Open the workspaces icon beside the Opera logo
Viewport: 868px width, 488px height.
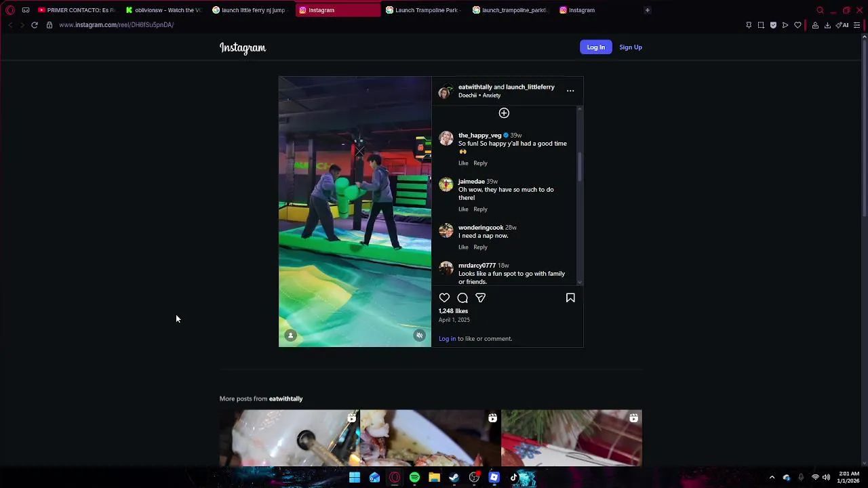click(x=26, y=10)
